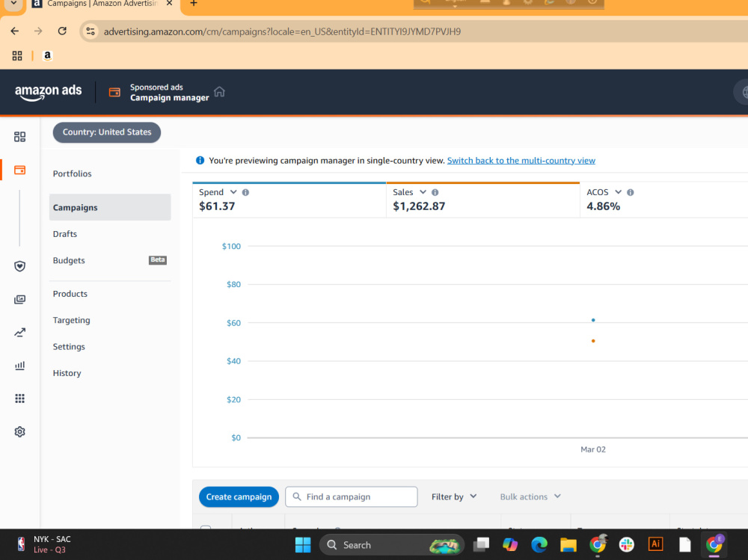Open the Bulk actions dropdown
The image size is (748, 560).
tap(530, 496)
